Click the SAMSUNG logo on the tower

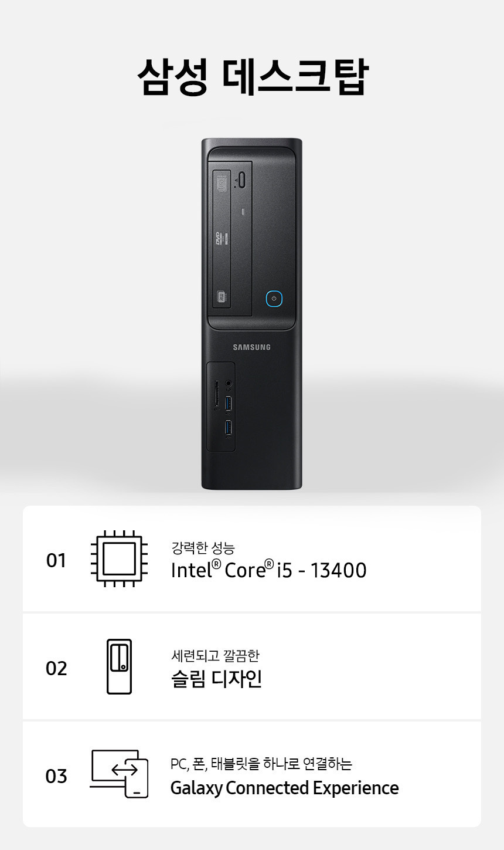(252, 347)
